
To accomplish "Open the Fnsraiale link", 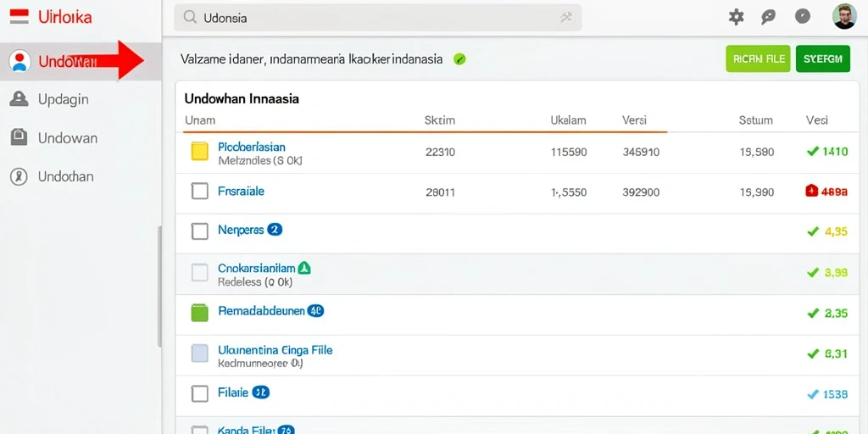I will point(241,192).
